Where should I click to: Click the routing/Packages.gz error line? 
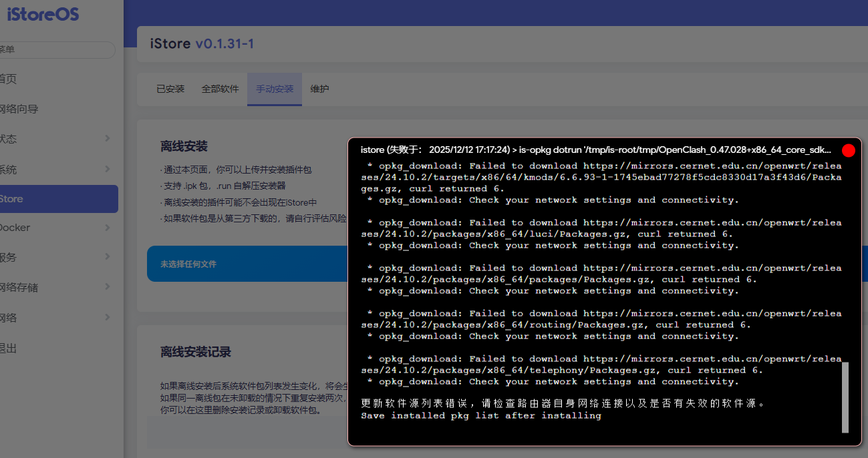601,319
